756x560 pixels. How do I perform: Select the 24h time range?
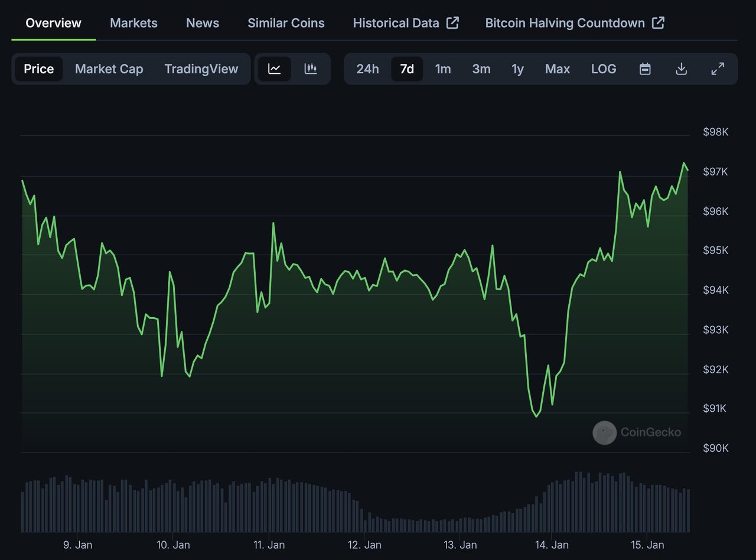tap(367, 69)
